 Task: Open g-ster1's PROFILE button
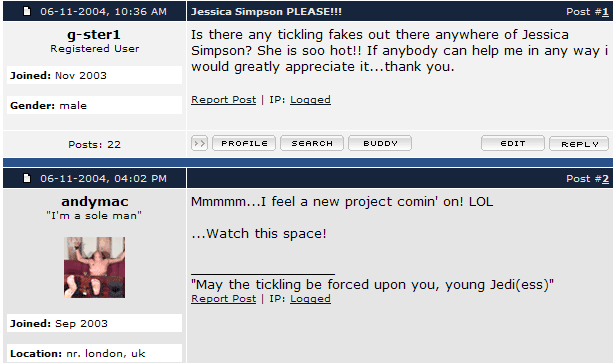pos(244,143)
